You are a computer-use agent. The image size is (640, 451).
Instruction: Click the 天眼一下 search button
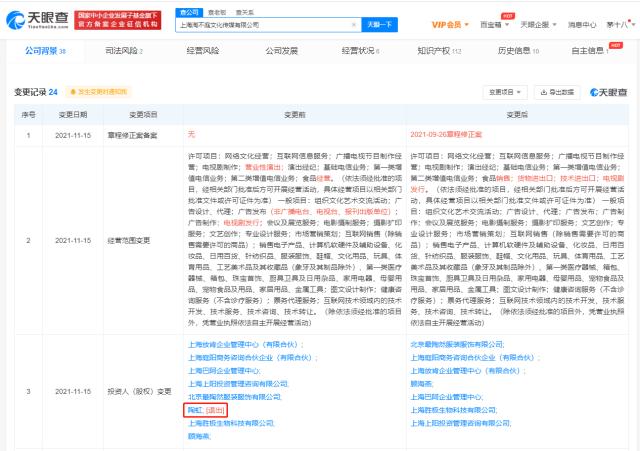379,25
